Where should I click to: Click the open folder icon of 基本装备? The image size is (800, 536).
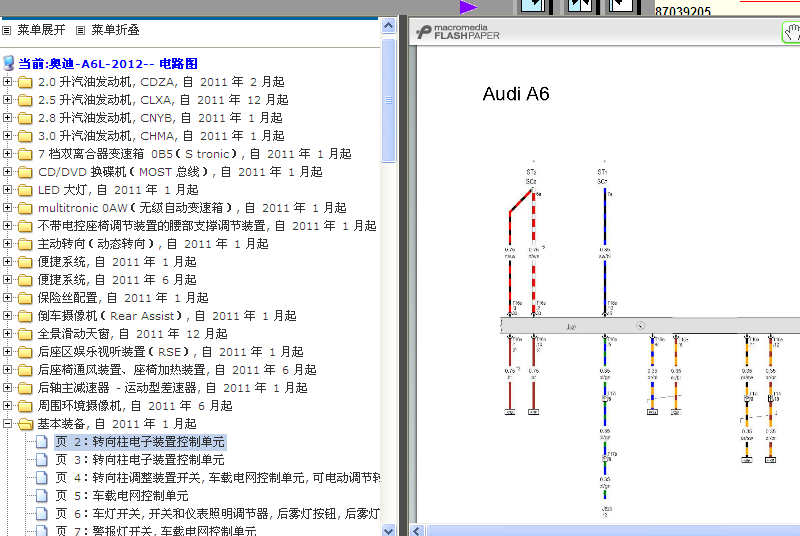pyautogui.click(x=26, y=424)
